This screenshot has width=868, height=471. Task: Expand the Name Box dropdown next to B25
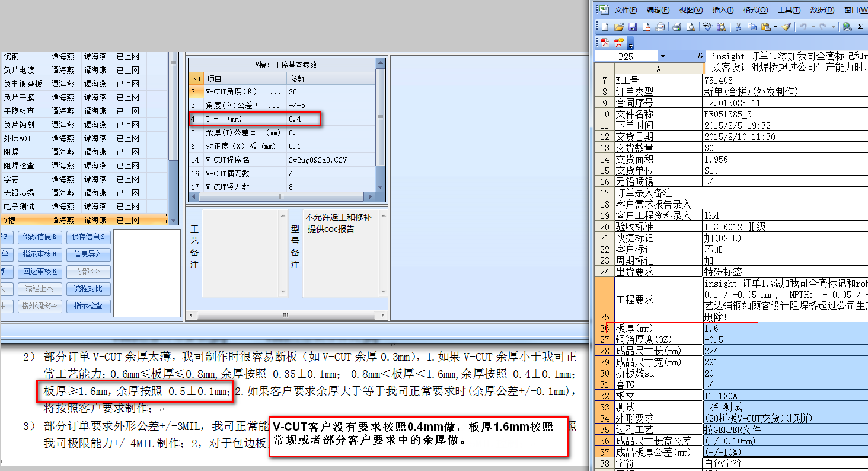tap(663, 56)
